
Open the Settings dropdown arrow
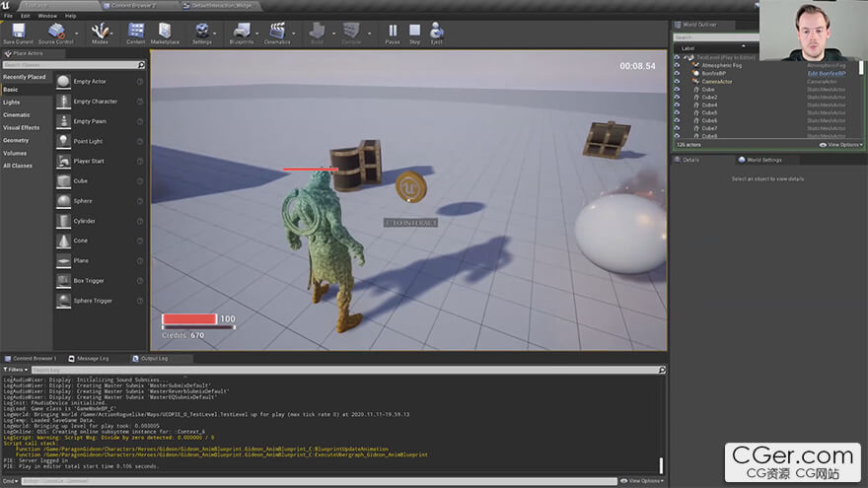(x=215, y=34)
